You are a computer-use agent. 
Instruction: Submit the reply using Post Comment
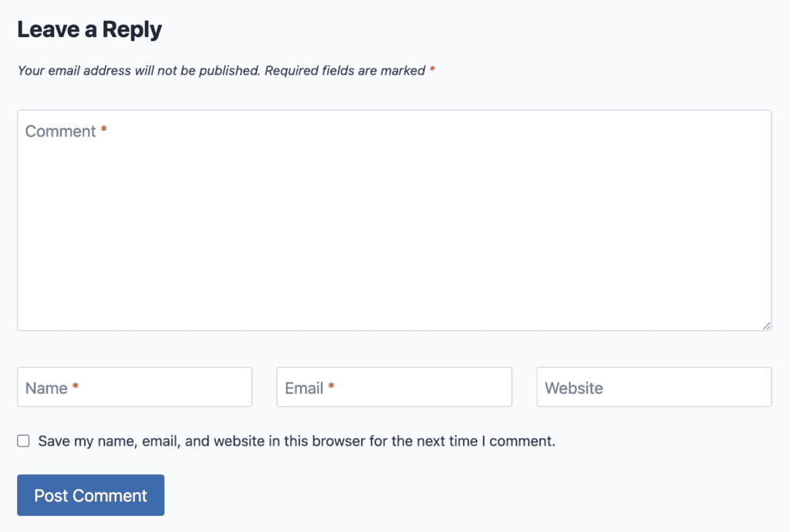click(90, 495)
